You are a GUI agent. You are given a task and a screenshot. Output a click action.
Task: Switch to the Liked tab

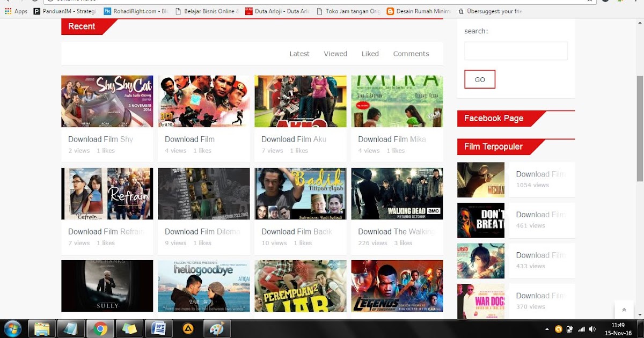(370, 54)
